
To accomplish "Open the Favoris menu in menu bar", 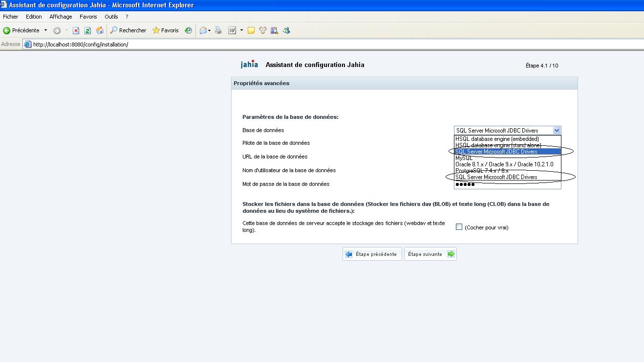I will pos(88,17).
